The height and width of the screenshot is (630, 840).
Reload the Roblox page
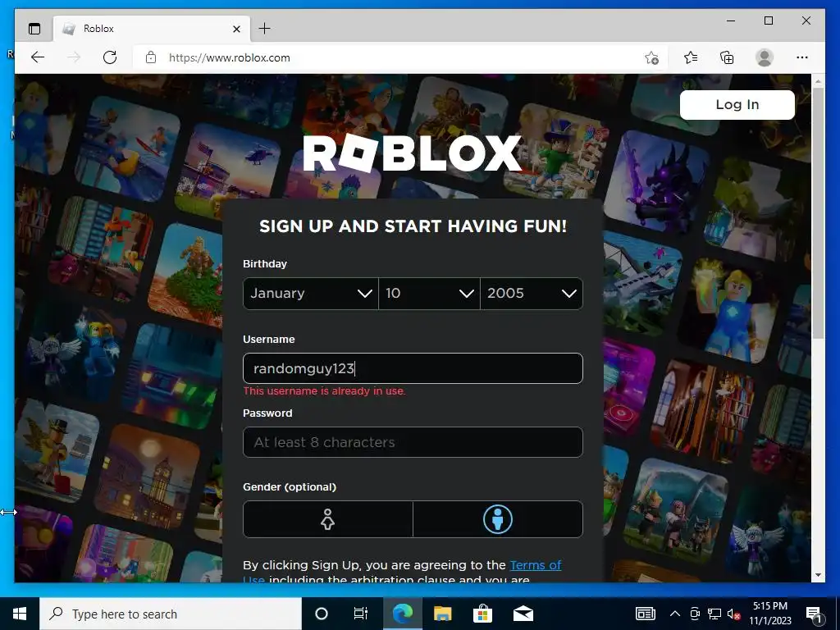click(110, 57)
